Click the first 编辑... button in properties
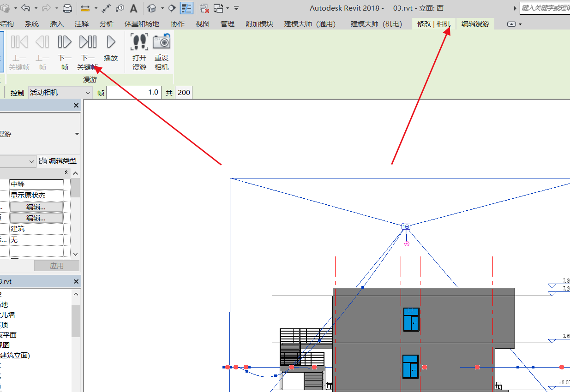 36,207
